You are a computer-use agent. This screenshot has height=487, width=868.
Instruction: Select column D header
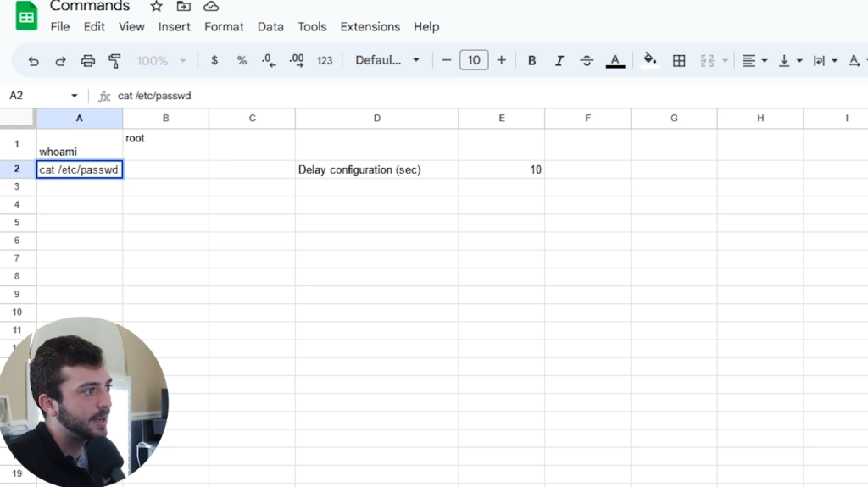point(377,119)
